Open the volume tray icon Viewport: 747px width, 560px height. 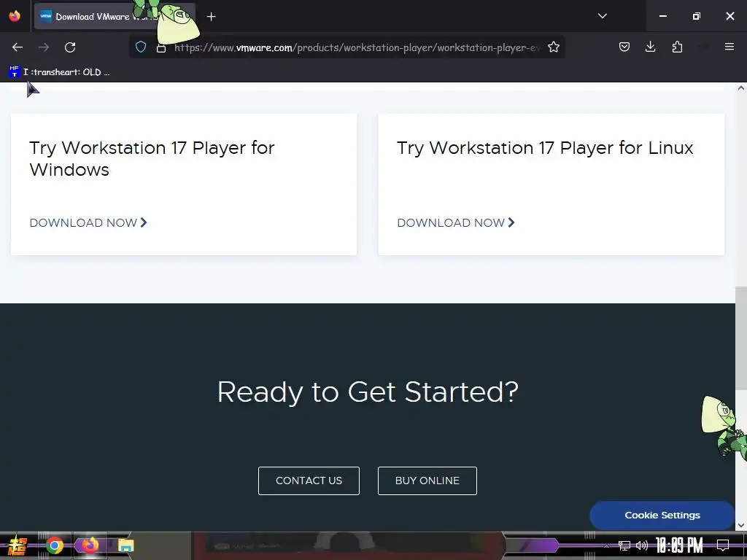pyautogui.click(x=642, y=545)
